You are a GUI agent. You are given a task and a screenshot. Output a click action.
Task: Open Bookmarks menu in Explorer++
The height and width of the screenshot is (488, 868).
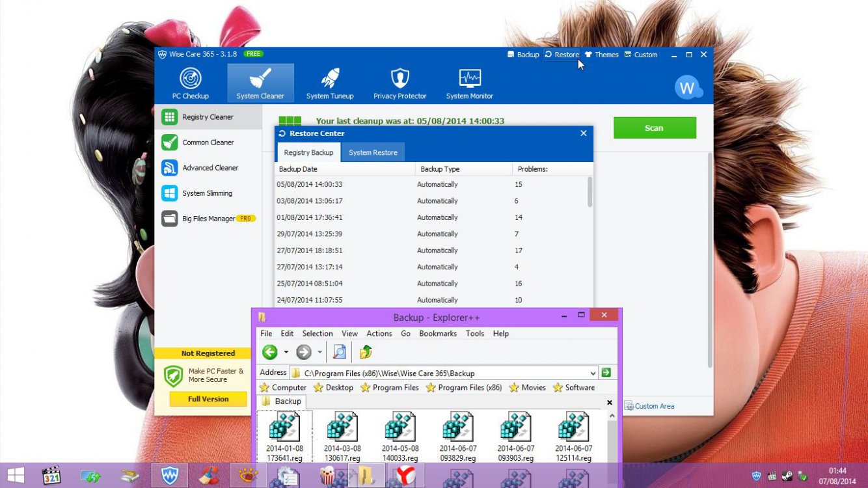pyautogui.click(x=438, y=333)
